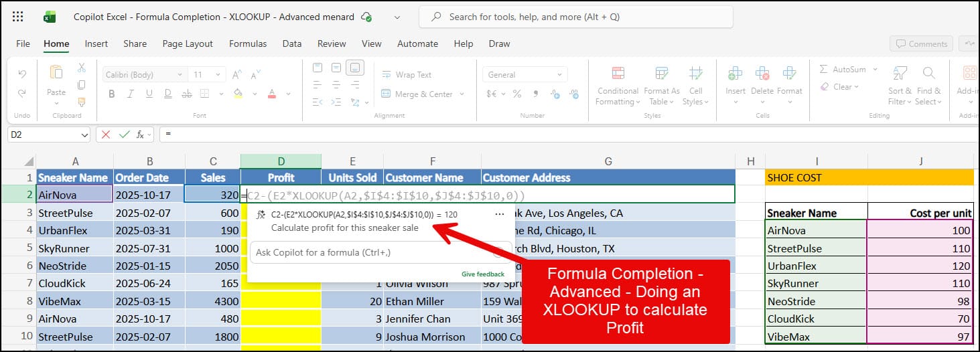Click the Cut scissors icon
The image size is (980, 352).
(82, 68)
